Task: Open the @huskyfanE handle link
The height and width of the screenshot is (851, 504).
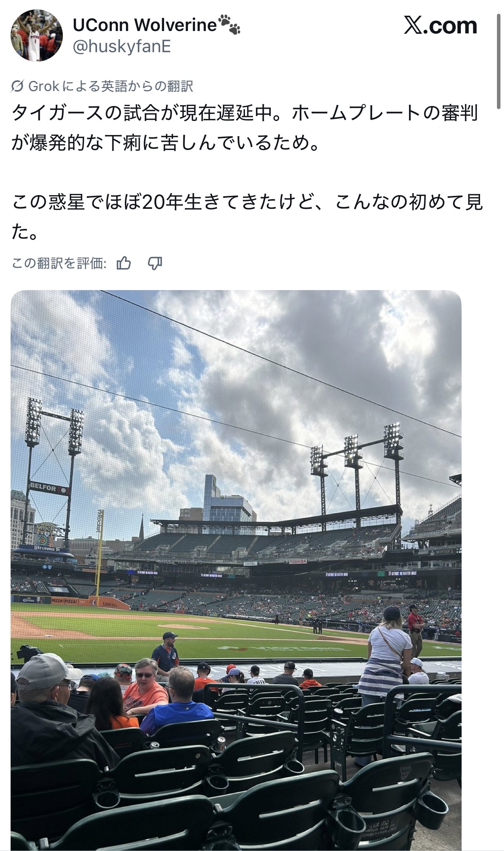Action: (x=122, y=47)
